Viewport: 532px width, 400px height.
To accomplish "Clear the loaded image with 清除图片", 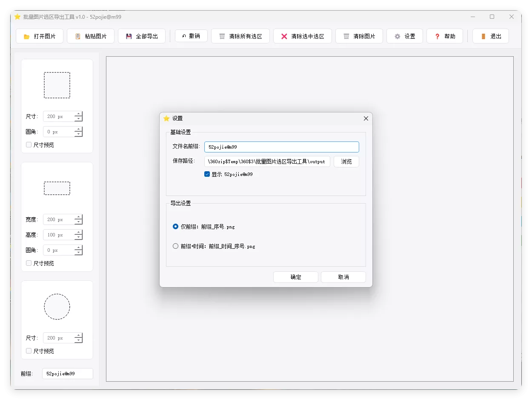I will point(359,36).
